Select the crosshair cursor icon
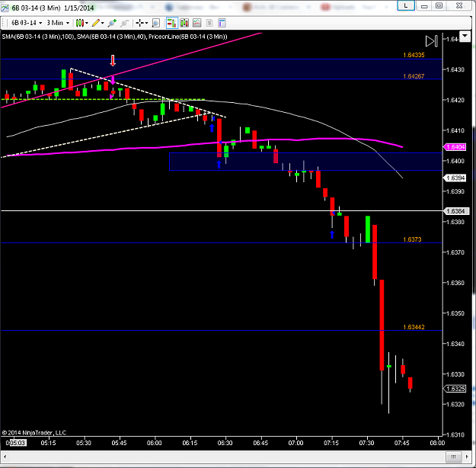476x468 pixels. [x=139, y=23]
